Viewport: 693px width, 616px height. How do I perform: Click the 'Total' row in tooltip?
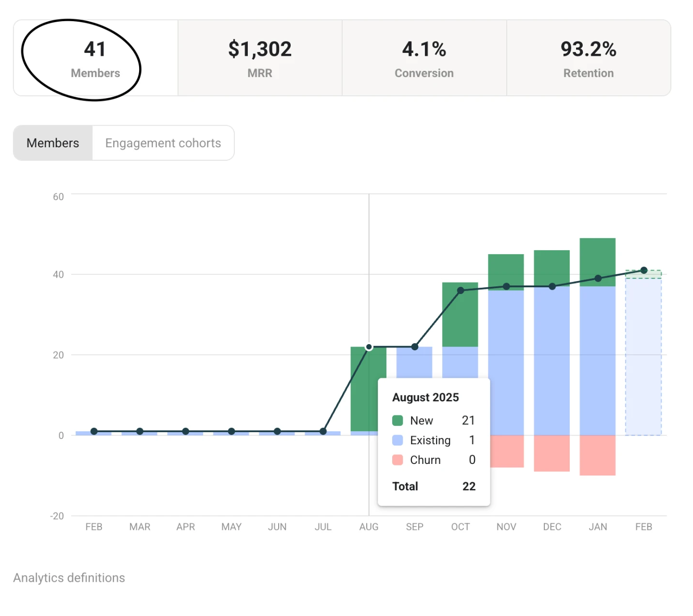[434, 487]
